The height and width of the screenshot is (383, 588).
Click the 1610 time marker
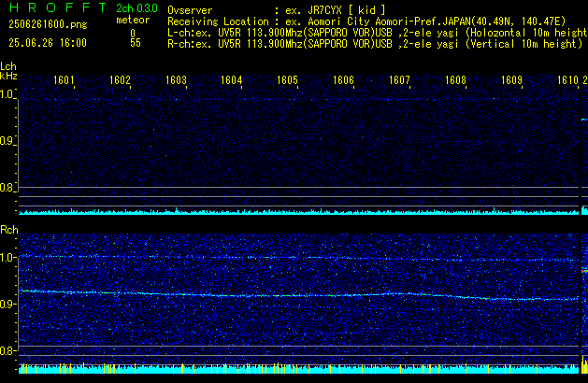point(567,80)
